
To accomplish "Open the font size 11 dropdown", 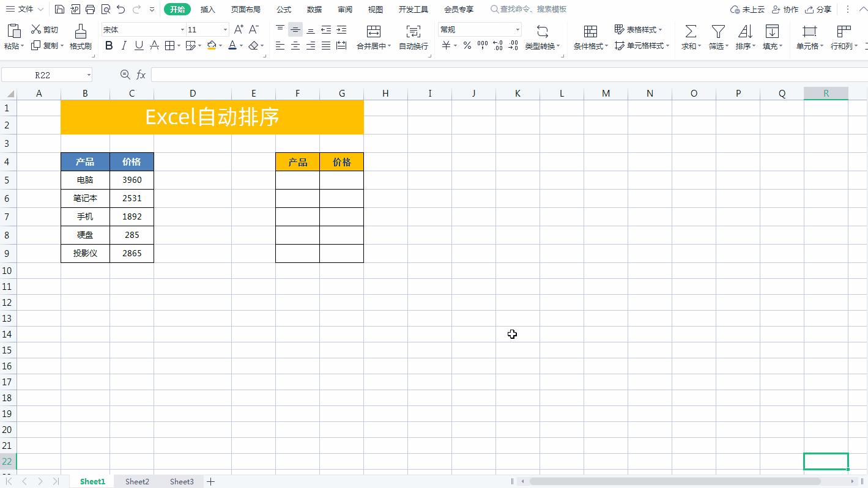I will [x=224, y=29].
